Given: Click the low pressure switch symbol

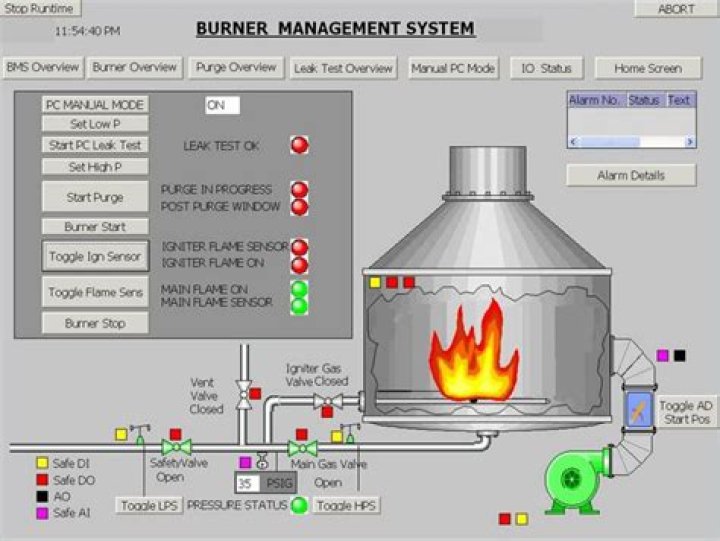Looking at the screenshot, I should pos(140,434).
